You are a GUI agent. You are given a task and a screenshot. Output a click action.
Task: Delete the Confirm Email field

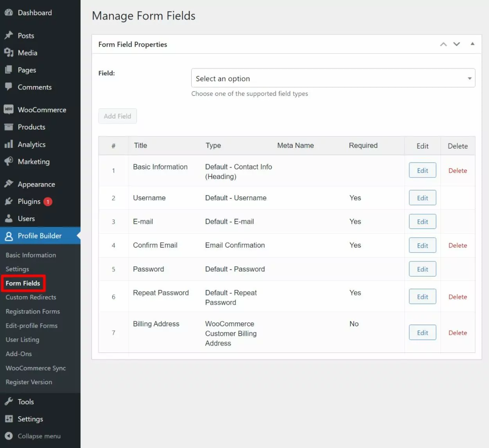coord(458,245)
